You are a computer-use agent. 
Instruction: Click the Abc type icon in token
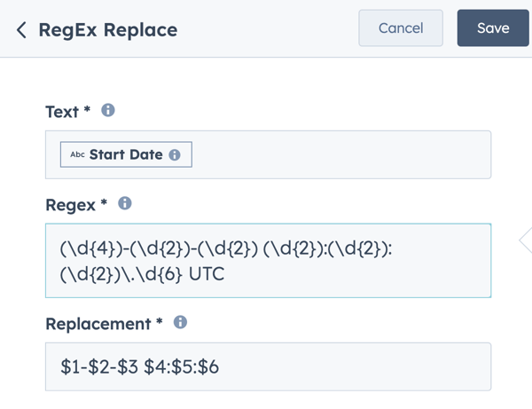77,154
